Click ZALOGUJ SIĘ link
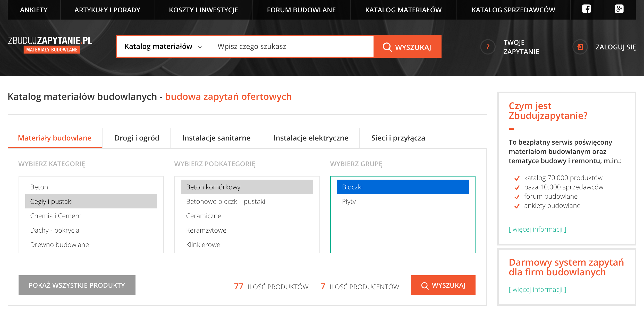 point(616,47)
